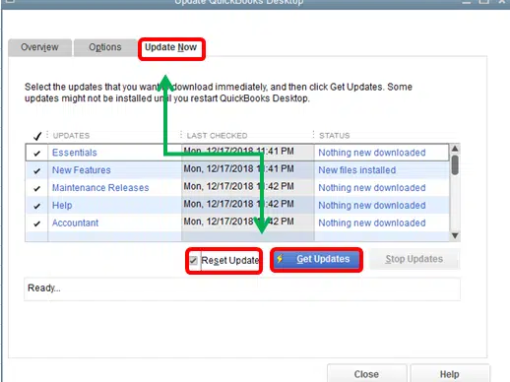Toggle the Help update checkmark

37,206
